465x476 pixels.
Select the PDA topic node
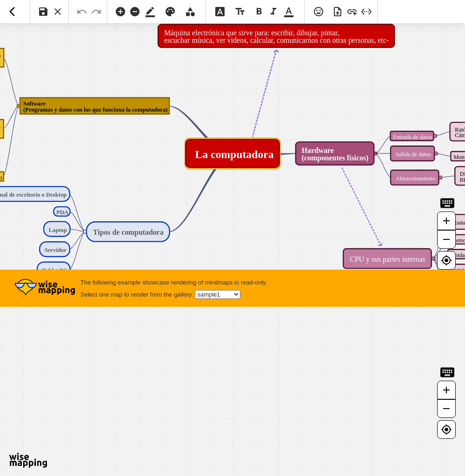tap(62, 212)
